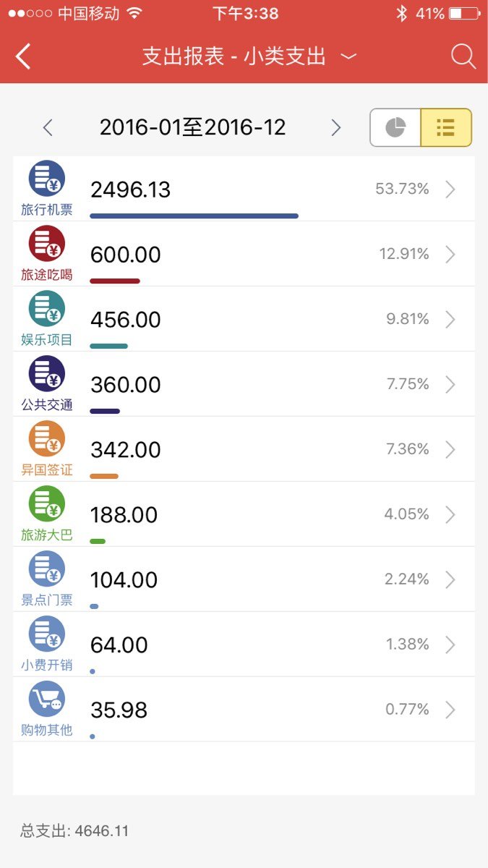This screenshot has width=488, height=868.
Task: Tap the blue 旅行机票 progress bar
Action: click(194, 216)
